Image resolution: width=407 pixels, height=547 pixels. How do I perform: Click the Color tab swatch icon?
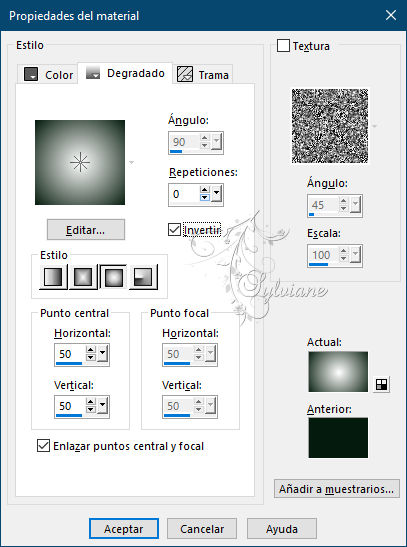(31, 74)
